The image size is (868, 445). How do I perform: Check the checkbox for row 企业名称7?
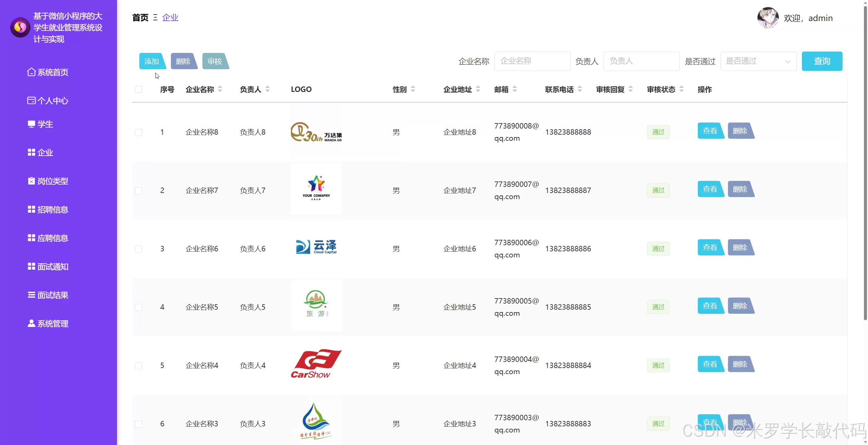click(138, 191)
